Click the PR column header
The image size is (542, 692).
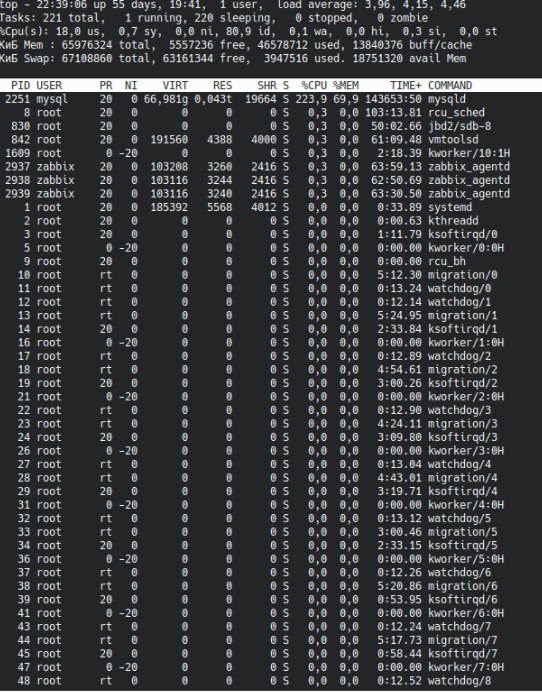(x=106, y=85)
